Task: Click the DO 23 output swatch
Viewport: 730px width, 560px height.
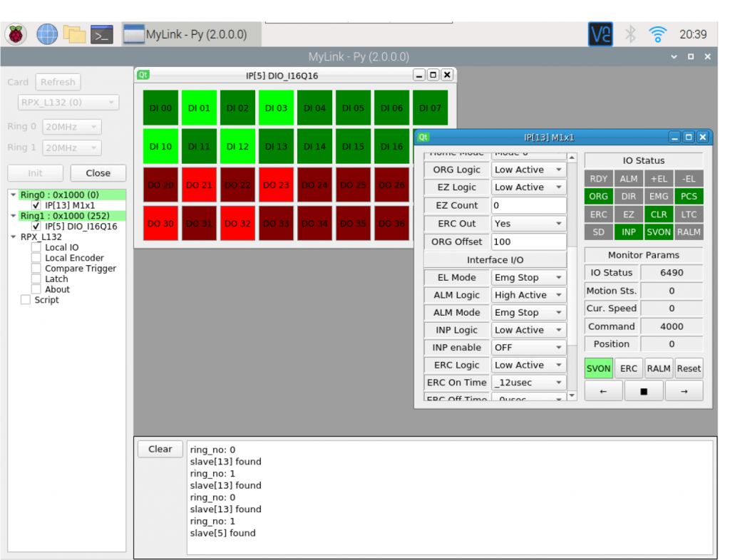Action: 276,185
